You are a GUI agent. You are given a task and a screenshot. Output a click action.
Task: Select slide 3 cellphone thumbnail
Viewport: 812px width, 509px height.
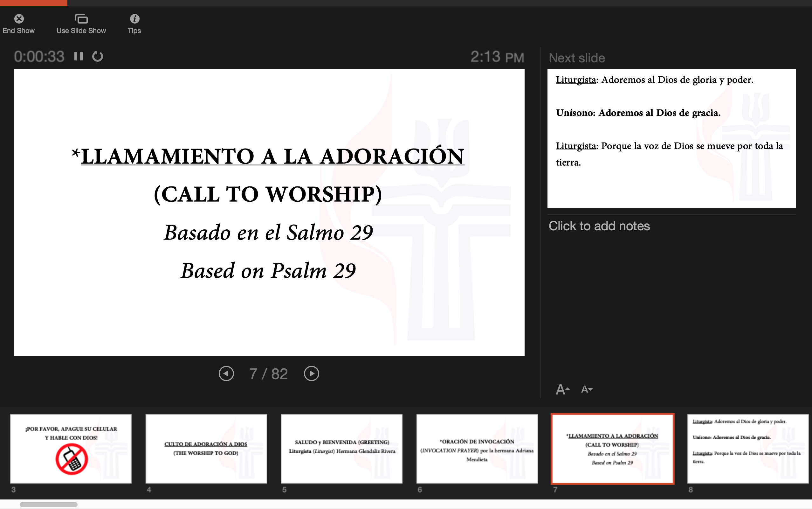tap(71, 449)
